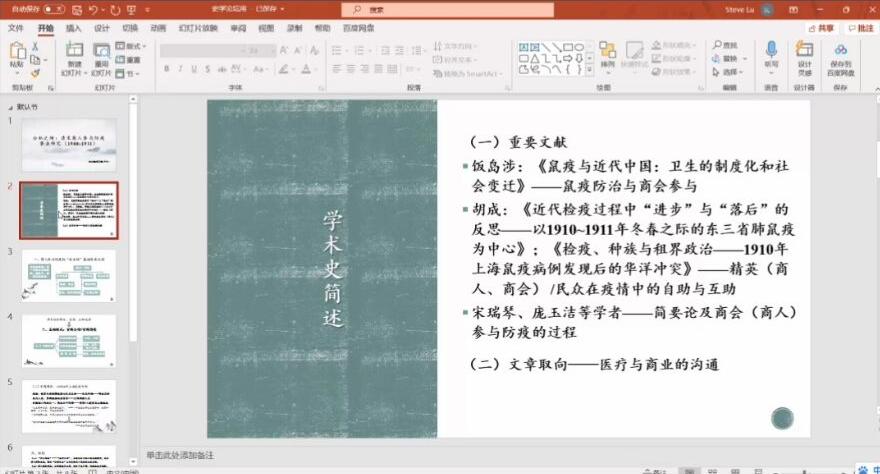Expand the slide Layout (版式) dropdown
The width and height of the screenshot is (880, 474).
point(131,47)
